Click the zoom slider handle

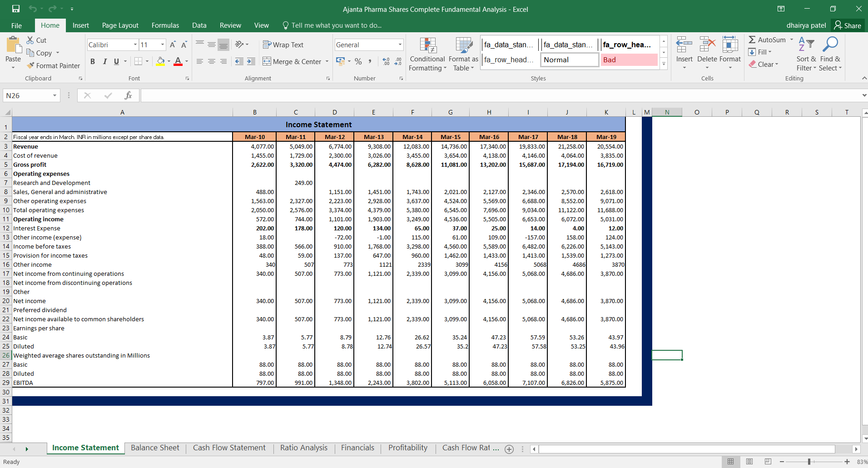[809, 462]
